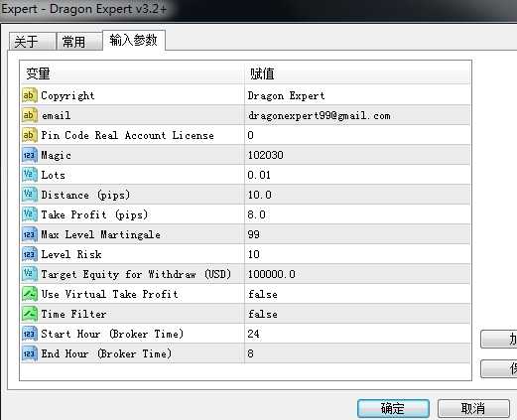Confirm with the 确定 button
Viewport: 517px width, 420px height.
[x=393, y=408]
